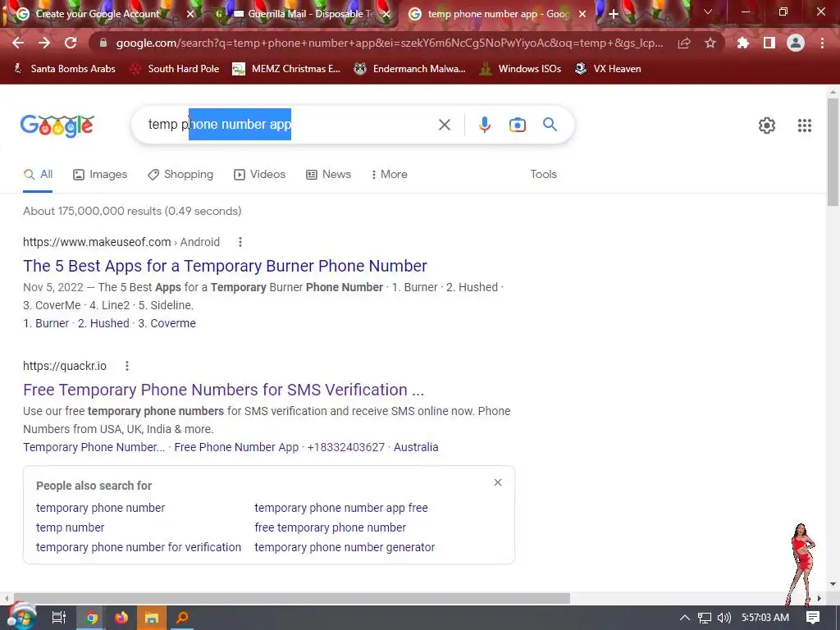Share this page via address bar icon
Image resolution: width=840 pixels, height=630 pixels.
[684, 43]
